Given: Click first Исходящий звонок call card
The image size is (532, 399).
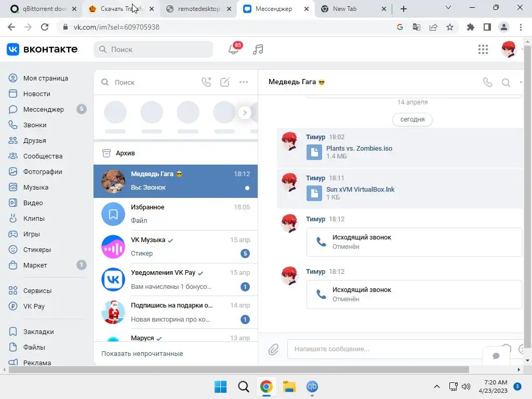Looking at the screenshot, I should pyautogui.click(x=414, y=242).
